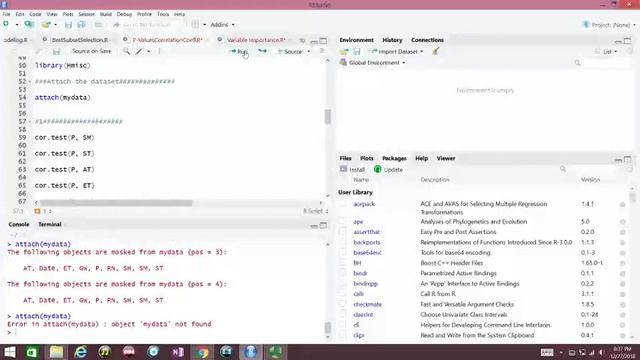
Task: Open the checkmate package link
Action: point(367,304)
